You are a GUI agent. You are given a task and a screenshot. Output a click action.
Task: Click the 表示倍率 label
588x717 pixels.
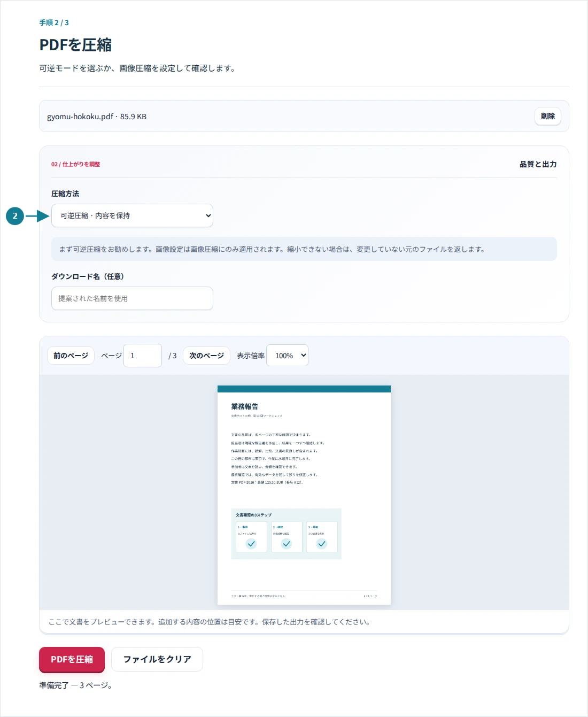[251, 356]
